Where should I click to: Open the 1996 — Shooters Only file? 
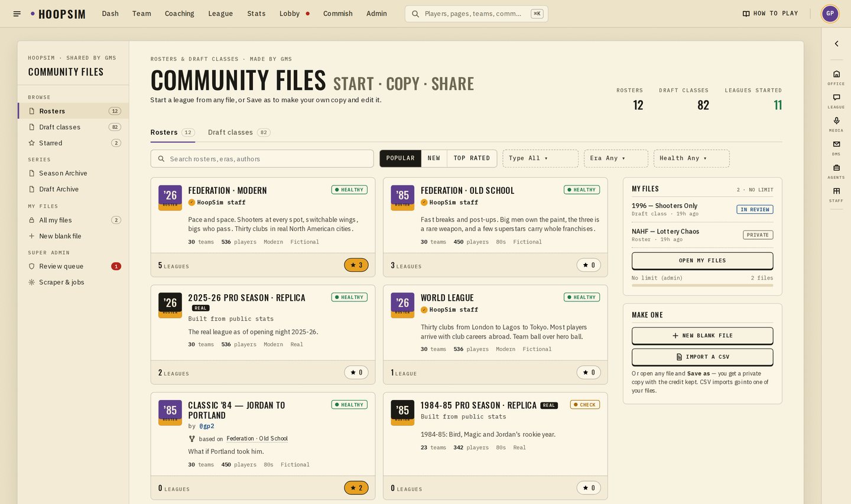coord(664,206)
